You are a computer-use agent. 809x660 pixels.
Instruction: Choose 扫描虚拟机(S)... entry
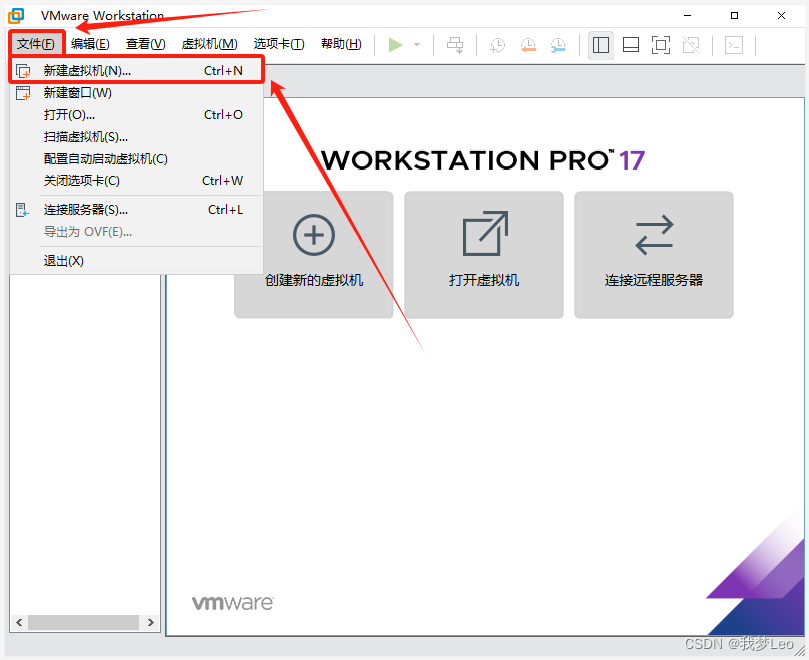(137, 137)
